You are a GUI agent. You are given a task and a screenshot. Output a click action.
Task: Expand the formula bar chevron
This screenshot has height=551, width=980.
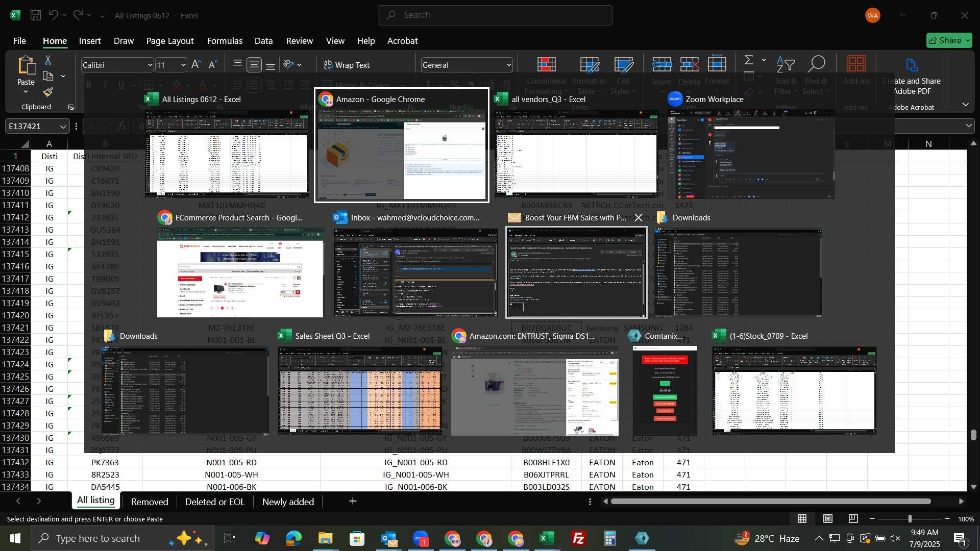969,126
